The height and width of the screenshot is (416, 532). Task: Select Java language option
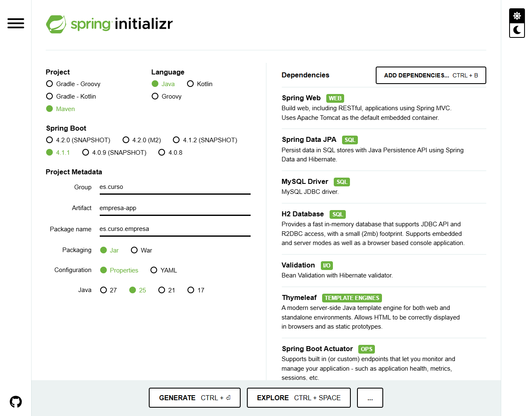[x=163, y=84]
